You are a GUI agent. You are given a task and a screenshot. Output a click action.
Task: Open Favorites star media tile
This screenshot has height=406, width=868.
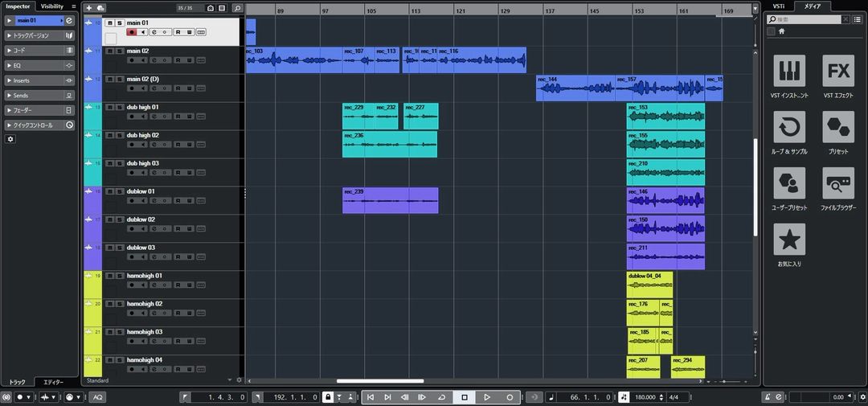tap(789, 240)
